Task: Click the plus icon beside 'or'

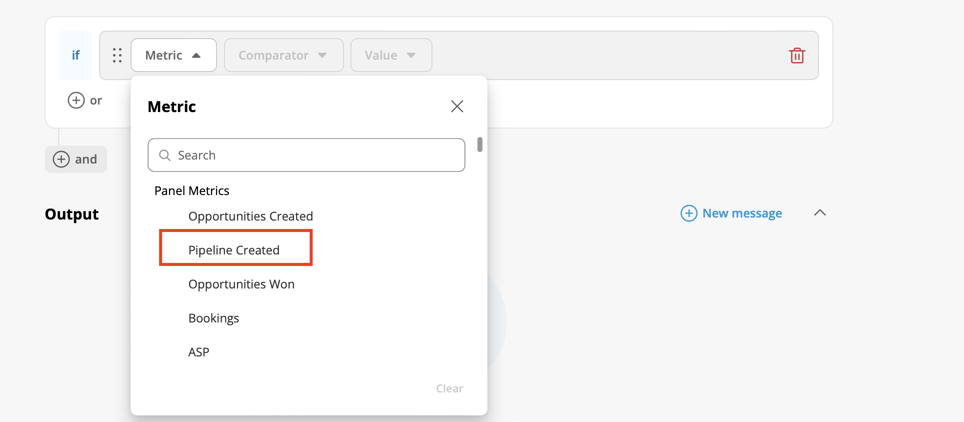Action: coord(76,100)
